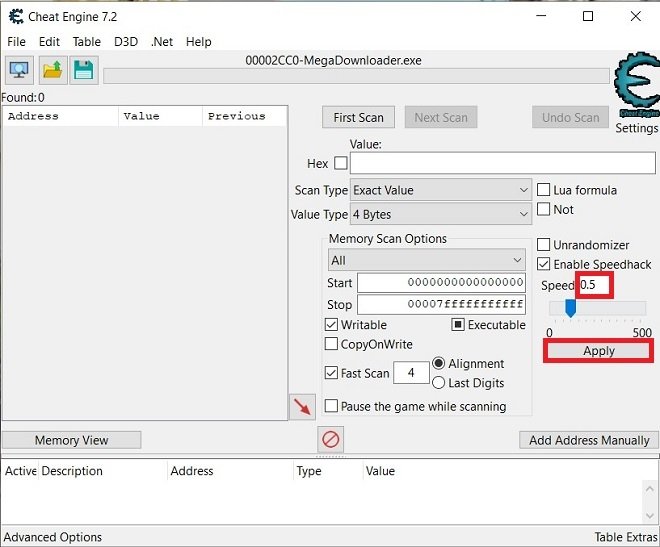
Task: Select the Alignment radio button
Action: pyautogui.click(x=439, y=363)
